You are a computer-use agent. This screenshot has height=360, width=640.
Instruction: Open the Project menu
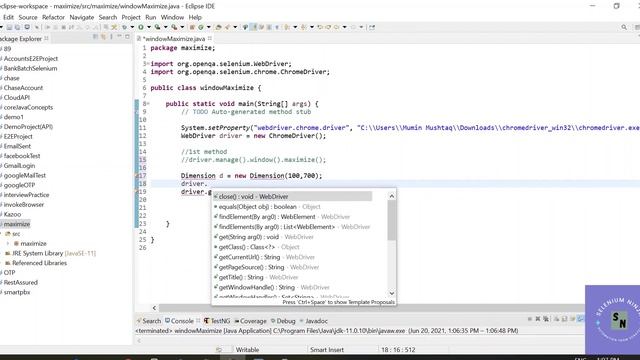tap(131, 17)
